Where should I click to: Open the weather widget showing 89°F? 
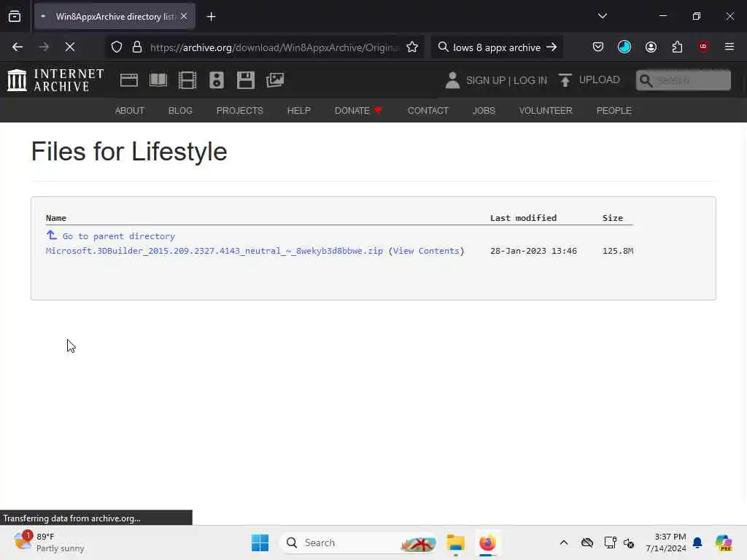(x=49, y=542)
